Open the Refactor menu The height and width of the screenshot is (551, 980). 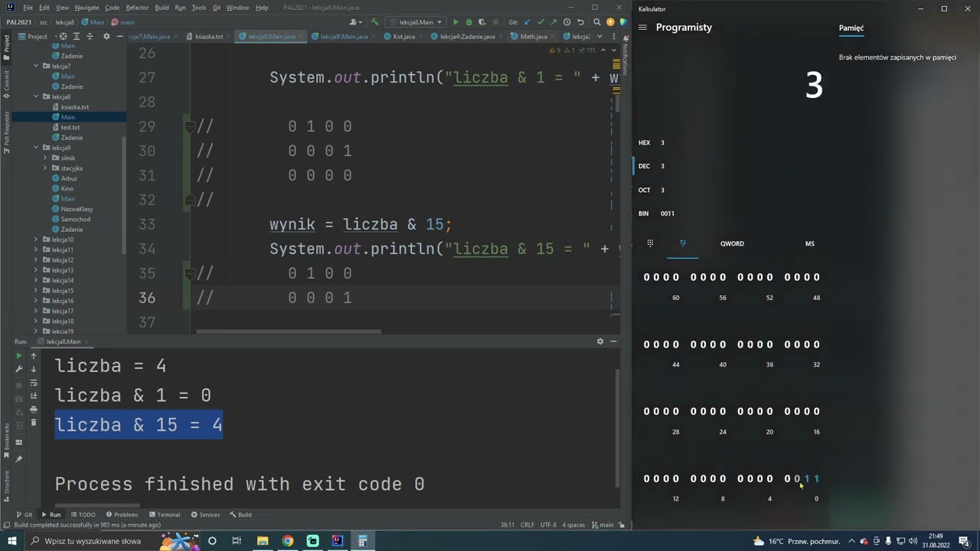pyautogui.click(x=137, y=8)
